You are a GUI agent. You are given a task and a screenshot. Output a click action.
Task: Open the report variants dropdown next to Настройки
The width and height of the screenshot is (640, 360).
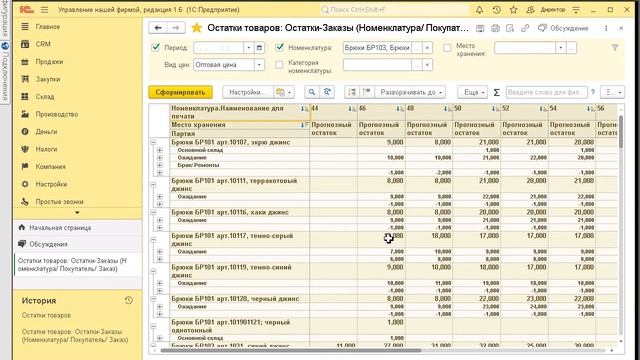[284, 92]
